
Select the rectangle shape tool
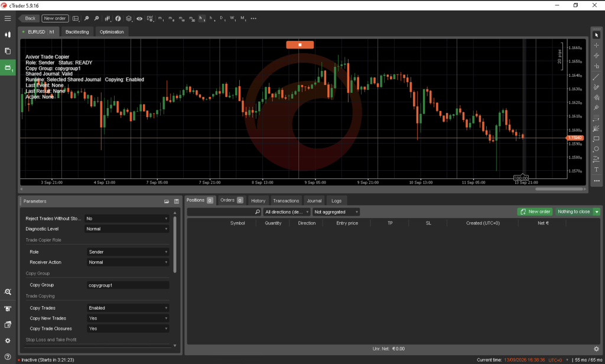pos(597,139)
